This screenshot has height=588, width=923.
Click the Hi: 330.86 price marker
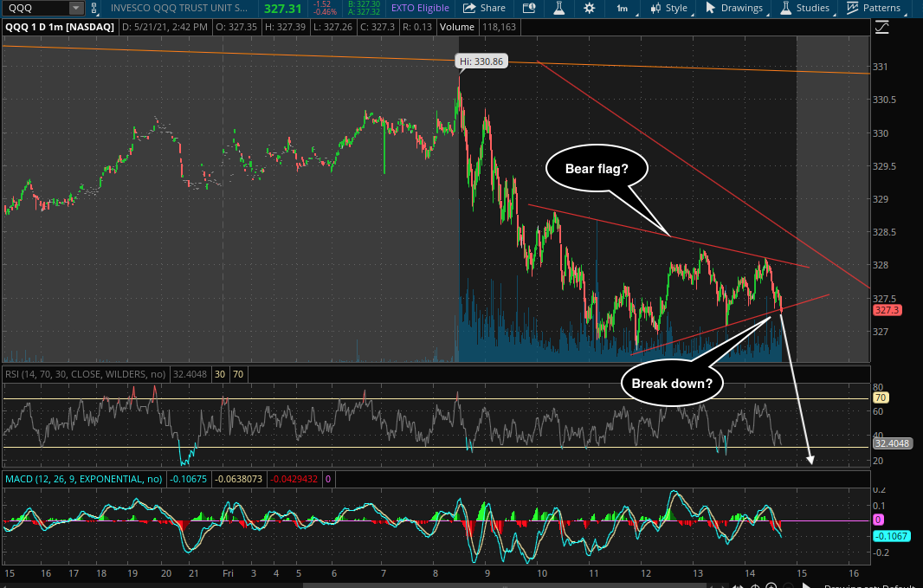click(481, 61)
